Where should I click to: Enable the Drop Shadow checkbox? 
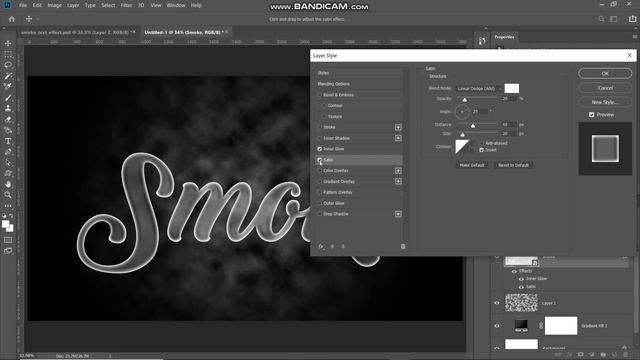click(320, 214)
